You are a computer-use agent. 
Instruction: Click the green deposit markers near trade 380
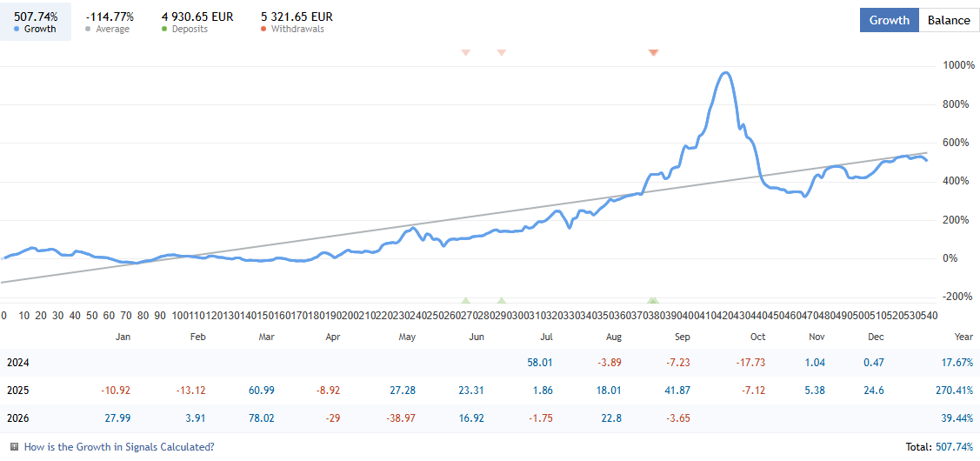pyautogui.click(x=653, y=300)
